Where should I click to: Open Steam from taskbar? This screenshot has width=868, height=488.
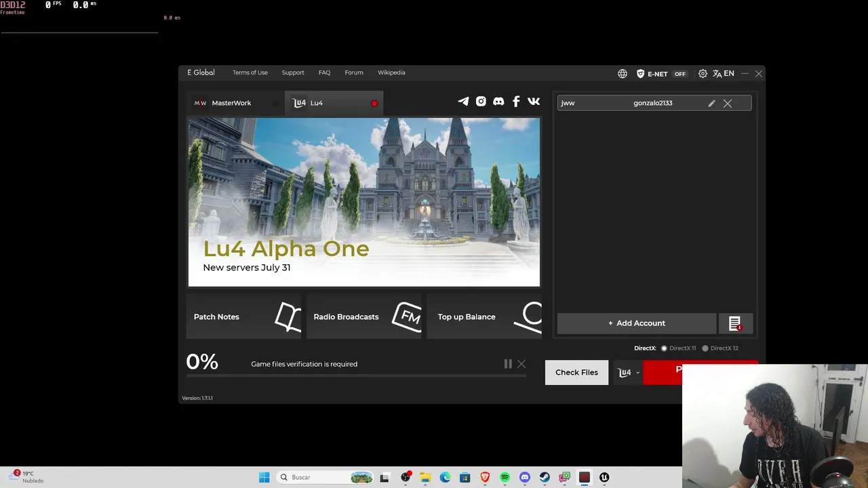tap(545, 477)
